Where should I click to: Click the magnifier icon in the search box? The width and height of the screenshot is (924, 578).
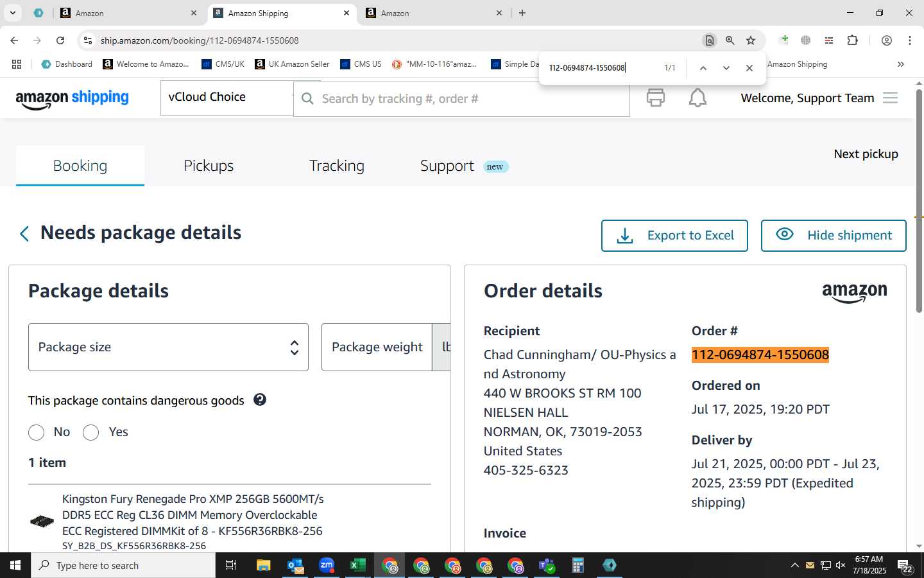pos(307,99)
